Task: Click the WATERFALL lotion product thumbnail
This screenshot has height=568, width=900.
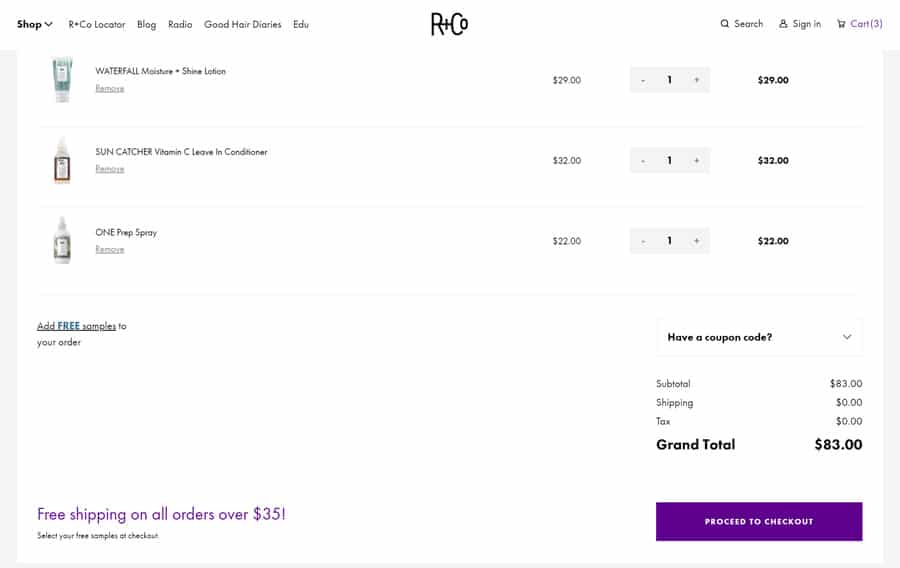Action: coord(62,80)
